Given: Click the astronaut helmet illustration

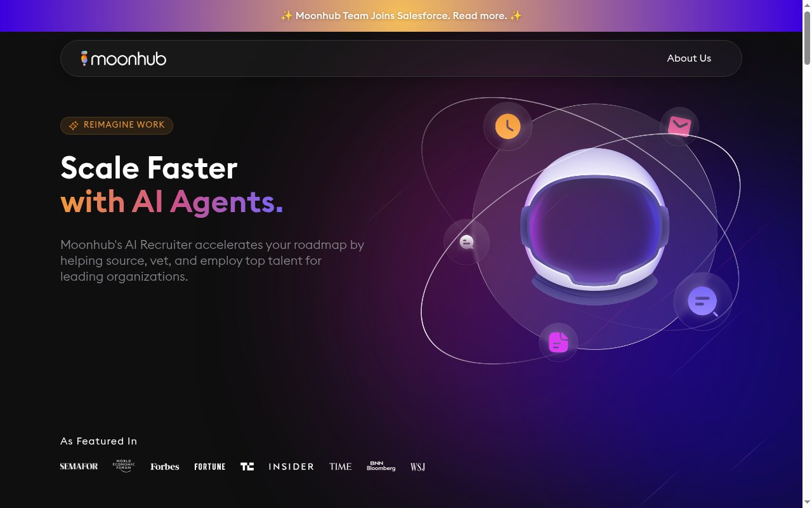Looking at the screenshot, I should tap(594, 227).
